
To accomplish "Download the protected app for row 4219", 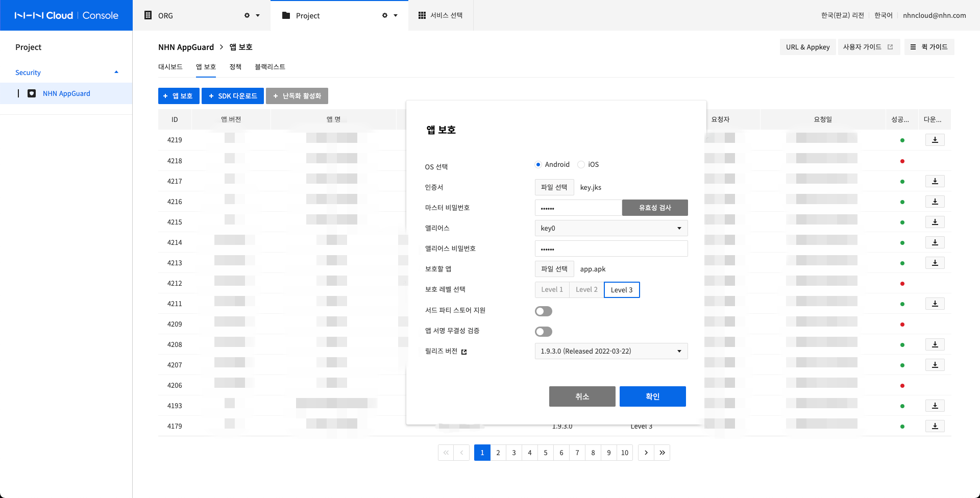I will [x=935, y=140].
